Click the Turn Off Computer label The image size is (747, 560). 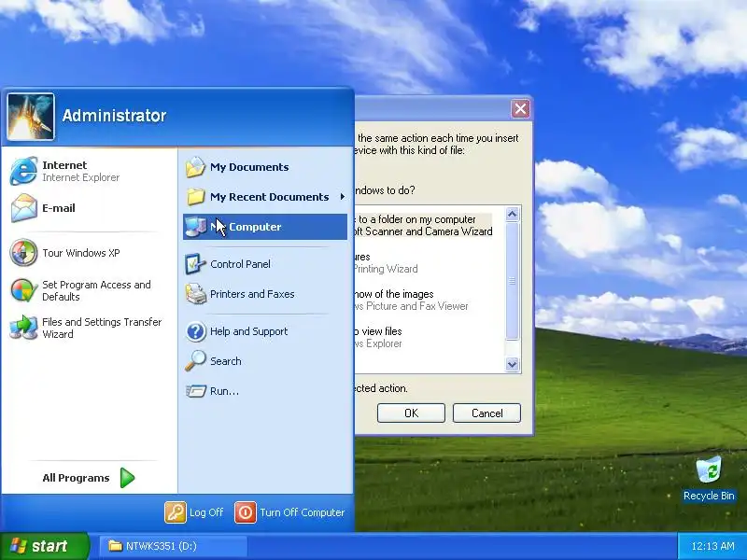[x=302, y=512]
